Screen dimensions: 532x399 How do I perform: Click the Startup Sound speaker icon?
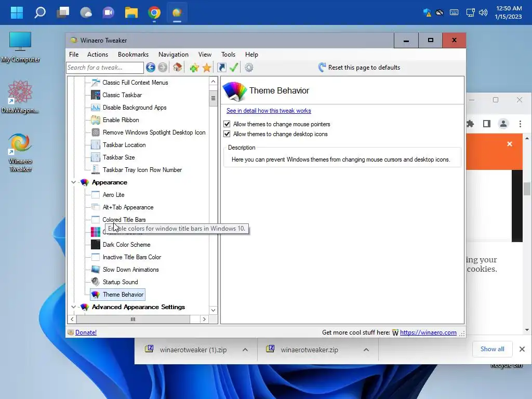(96, 282)
